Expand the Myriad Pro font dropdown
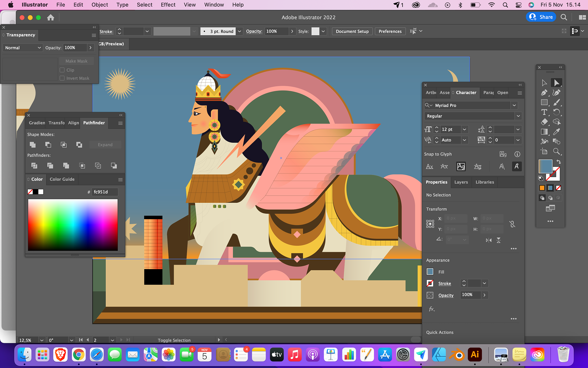The width and height of the screenshot is (588, 368). tap(514, 105)
